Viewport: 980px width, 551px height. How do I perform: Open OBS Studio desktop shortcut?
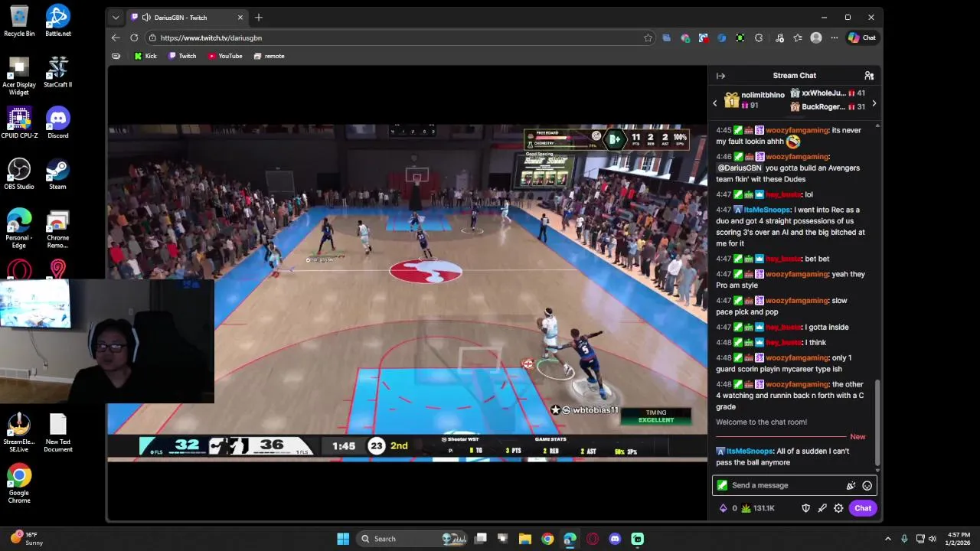click(19, 174)
